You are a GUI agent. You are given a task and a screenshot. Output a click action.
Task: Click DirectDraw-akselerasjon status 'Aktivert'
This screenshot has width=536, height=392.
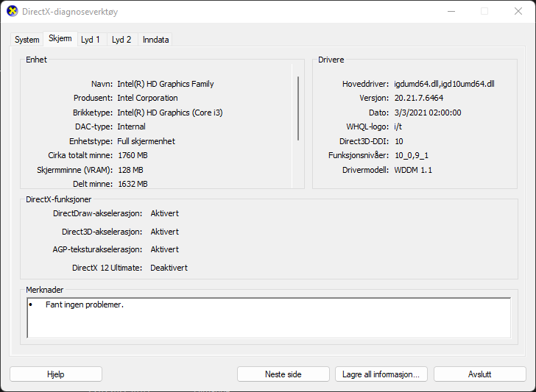(x=164, y=213)
